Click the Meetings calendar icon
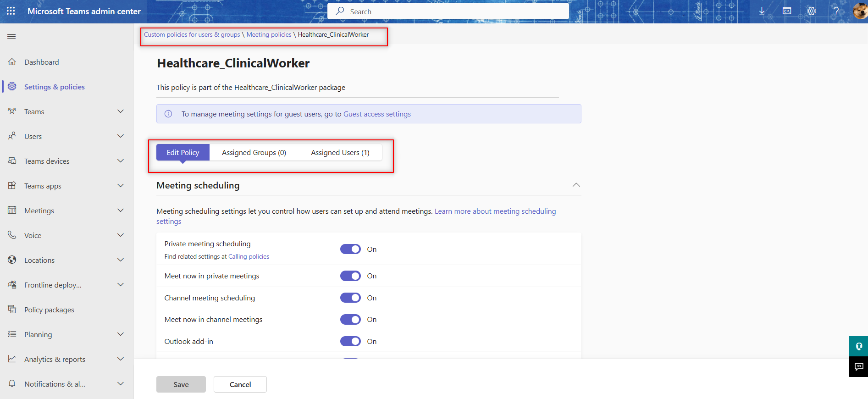 [x=12, y=210]
